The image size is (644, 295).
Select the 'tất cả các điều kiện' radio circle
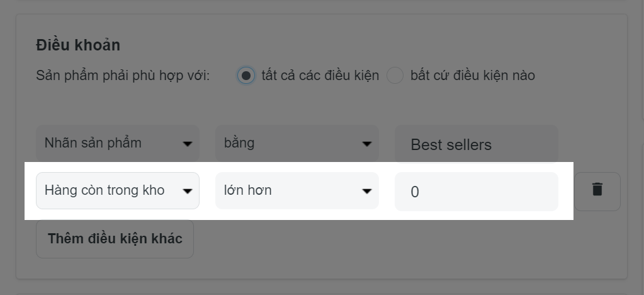(x=246, y=76)
